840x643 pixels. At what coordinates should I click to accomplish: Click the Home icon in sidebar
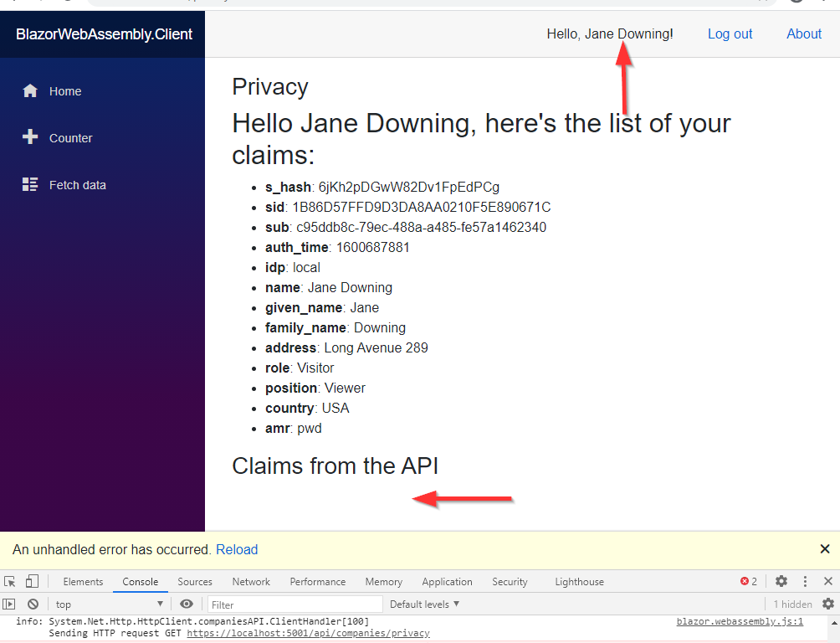[30, 91]
